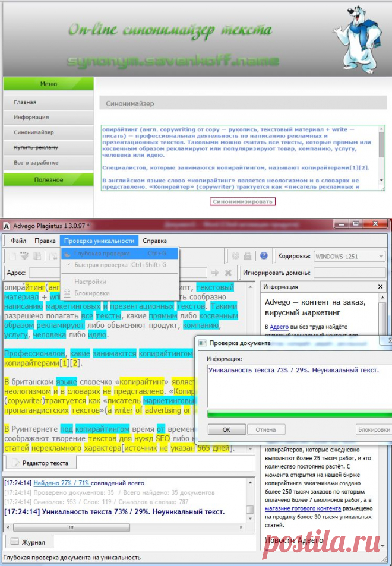Click the synonymizer textarea scrollbar
The image size is (392, 566).
381,144
